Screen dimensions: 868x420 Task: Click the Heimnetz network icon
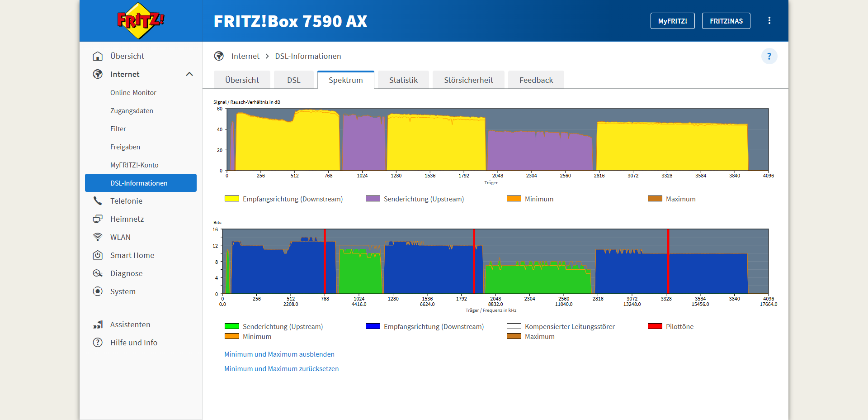tap(98, 219)
